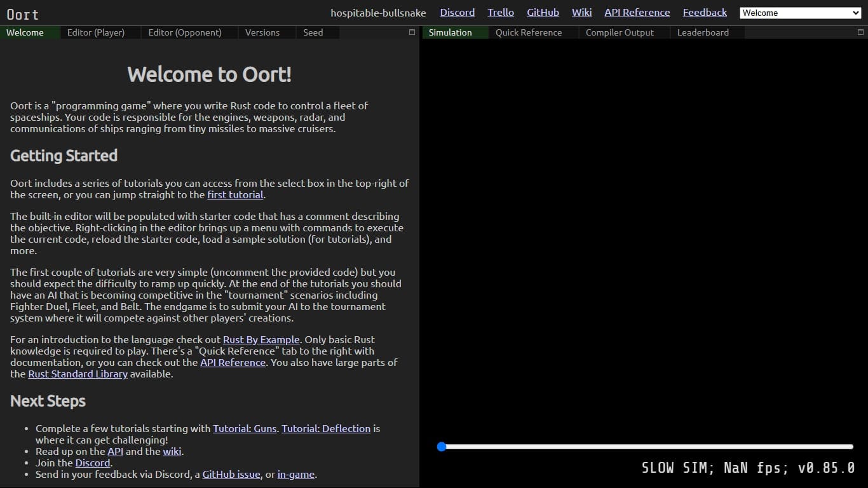
Task: Maximize the right simulation panel
Action: [861, 32]
